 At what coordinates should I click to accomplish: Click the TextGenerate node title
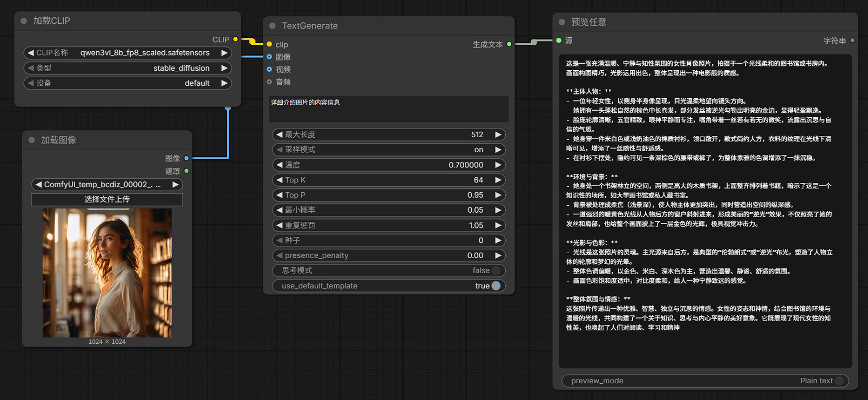click(310, 26)
